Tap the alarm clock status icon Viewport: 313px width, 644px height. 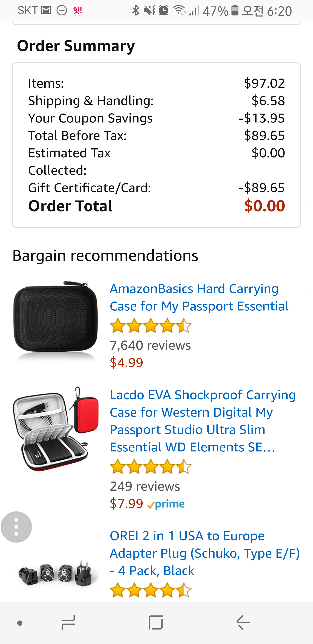(164, 10)
